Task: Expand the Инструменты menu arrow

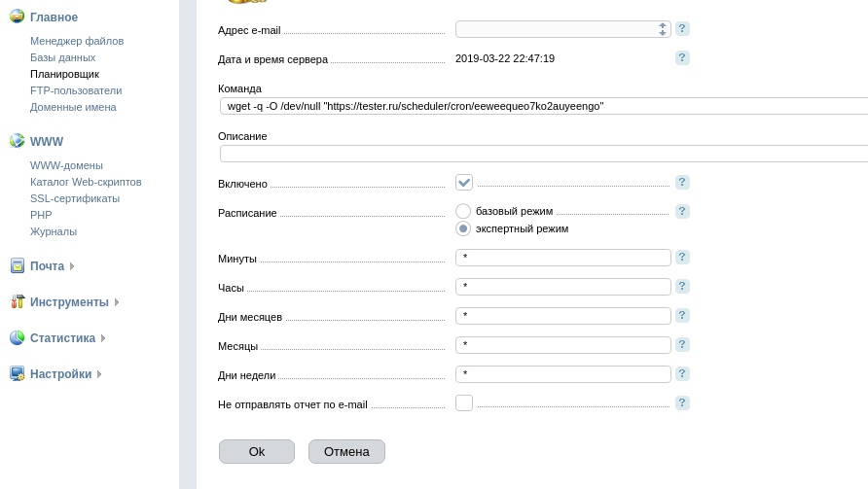Action: [117, 302]
